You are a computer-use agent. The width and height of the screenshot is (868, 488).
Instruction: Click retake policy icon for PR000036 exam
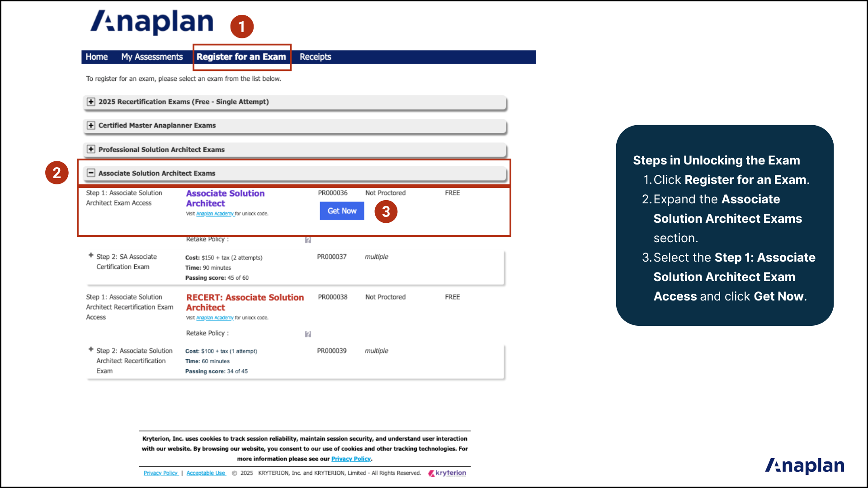click(308, 240)
